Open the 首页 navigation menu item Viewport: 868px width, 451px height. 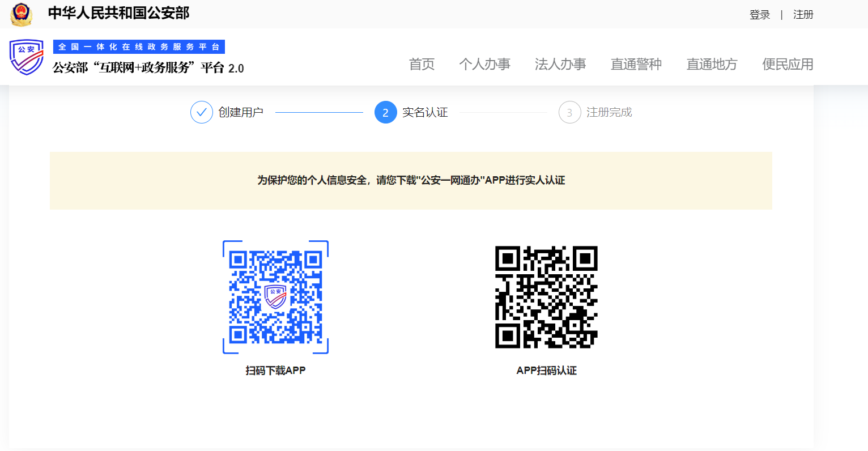pos(421,64)
